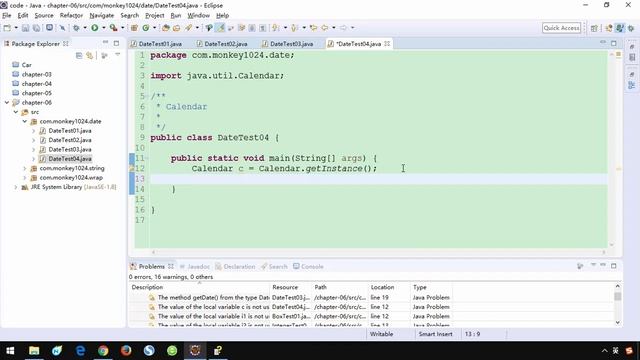Switch to the Javadoc tab
The image size is (640, 360).
pos(195,267)
